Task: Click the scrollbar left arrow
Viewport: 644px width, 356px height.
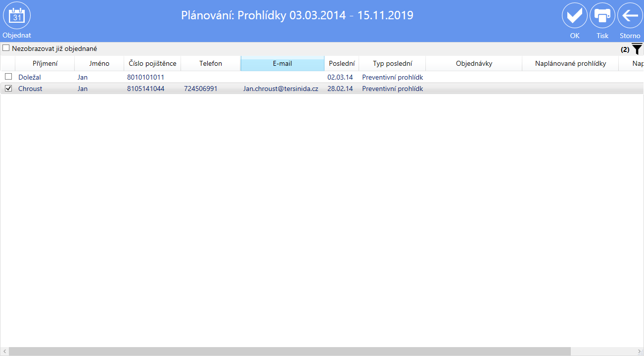Action: tap(4, 351)
